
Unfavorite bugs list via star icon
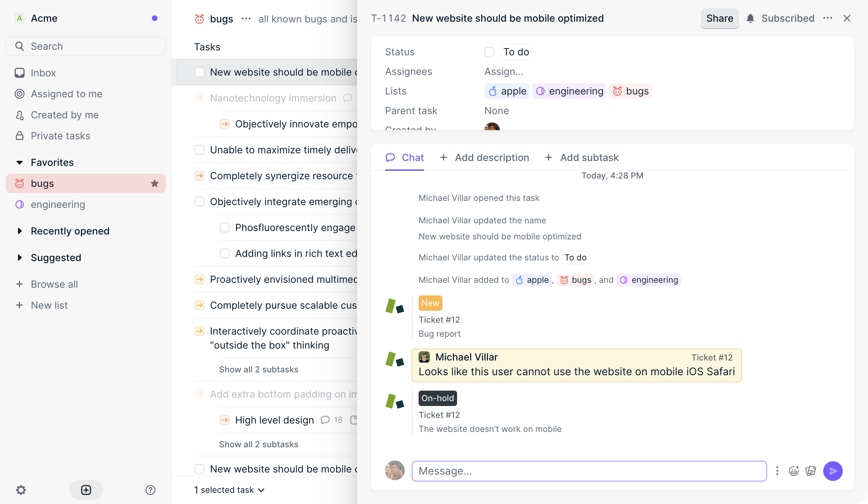[x=154, y=183]
